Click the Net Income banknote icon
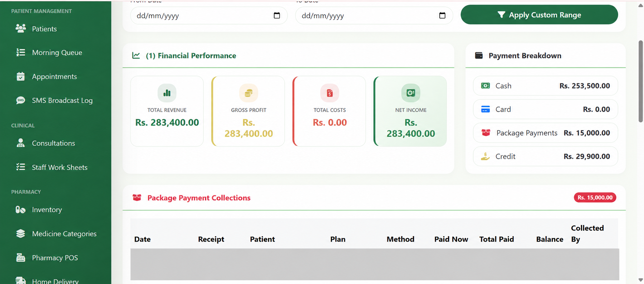644x284 pixels. point(411,93)
